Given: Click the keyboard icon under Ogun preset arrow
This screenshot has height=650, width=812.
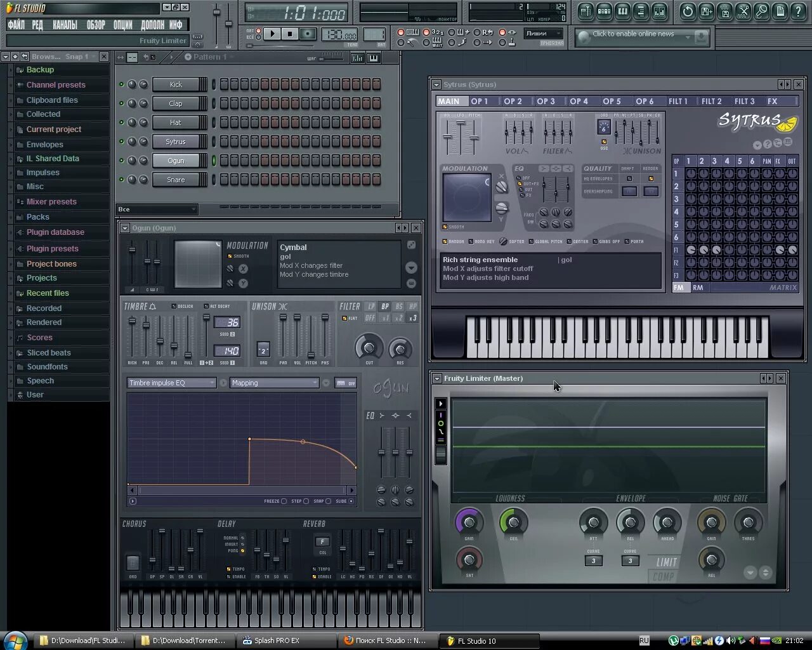Looking at the screenshot, I should (x=411, y=283).
